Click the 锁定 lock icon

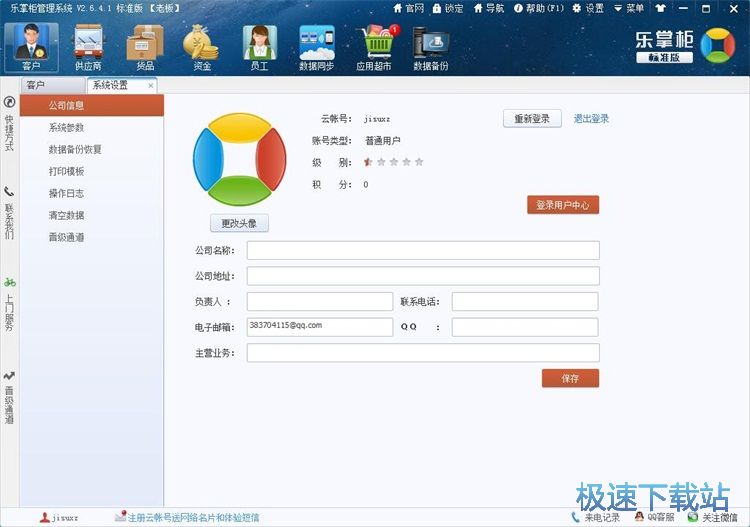[x=448, y=8]
